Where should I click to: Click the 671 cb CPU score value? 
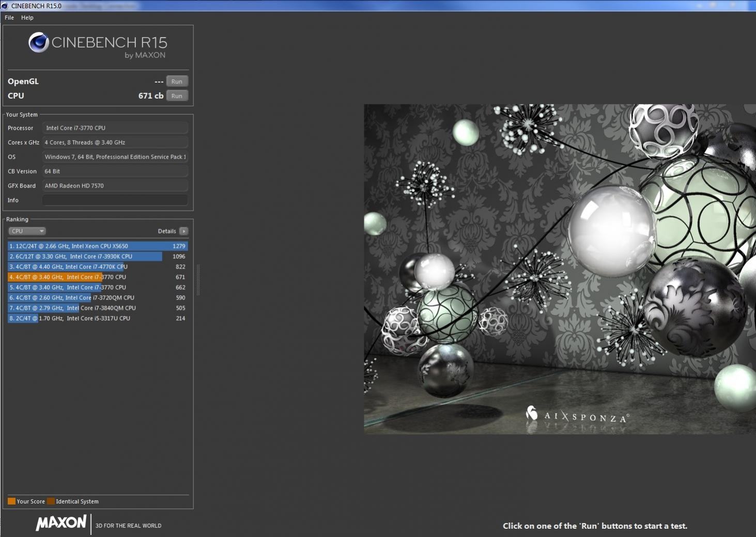tap(151, 96)
